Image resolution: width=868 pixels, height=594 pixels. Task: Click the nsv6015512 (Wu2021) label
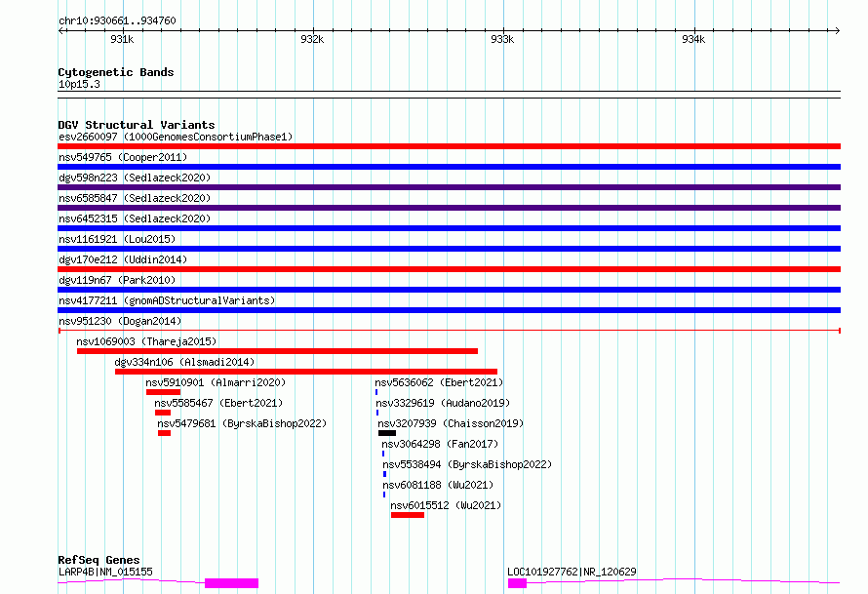click(446, 505)
